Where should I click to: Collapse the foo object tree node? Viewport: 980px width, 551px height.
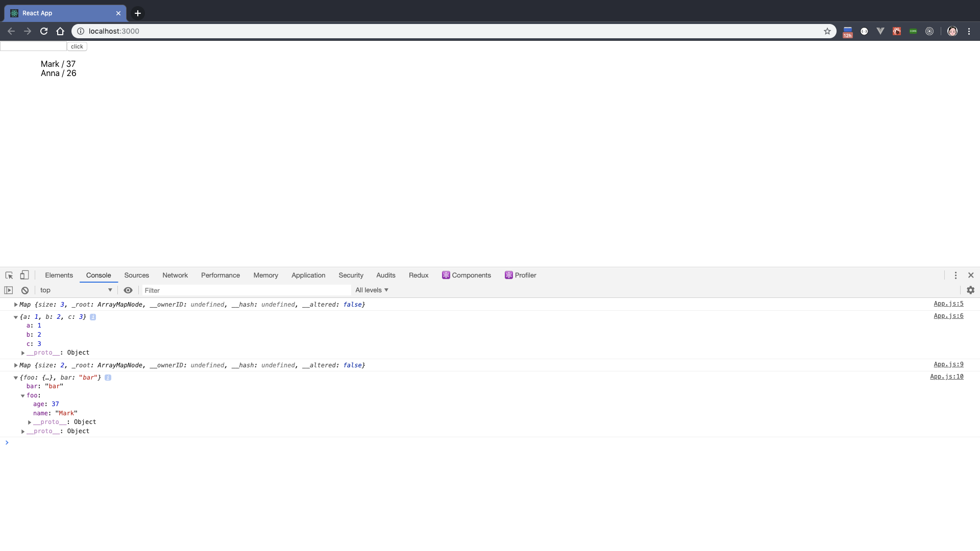pyautogui.click(x=23, y=396)
